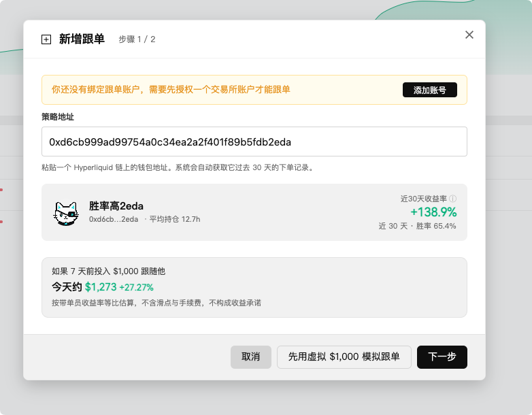This screenshot has height=415, width=532.
Task: Click trader name 胜率高2eda
Action: pos(116,206)
